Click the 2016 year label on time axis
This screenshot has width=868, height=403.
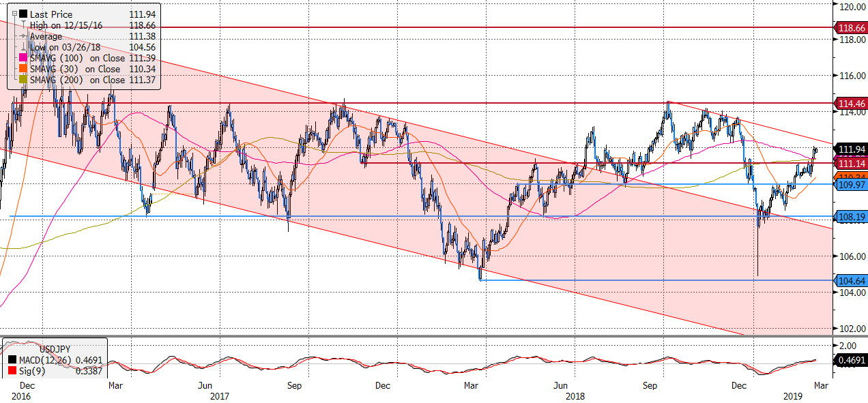(x=21, y=395)
